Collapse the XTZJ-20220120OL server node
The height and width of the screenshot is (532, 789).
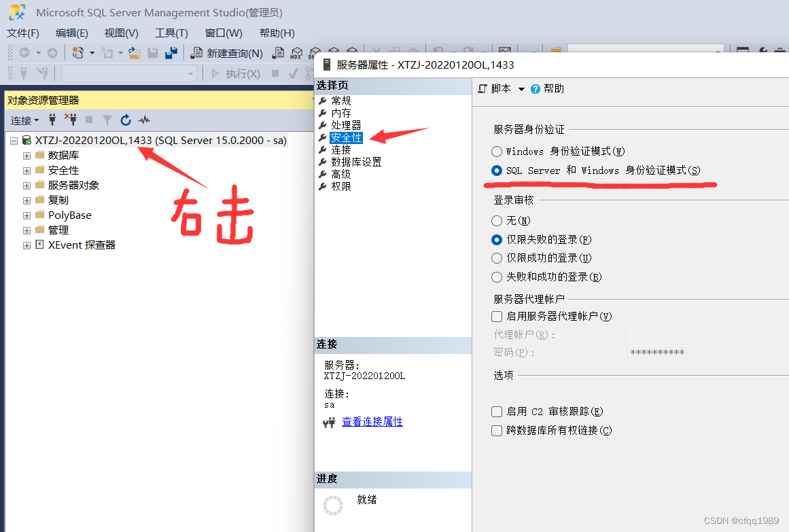coord(14,141)
